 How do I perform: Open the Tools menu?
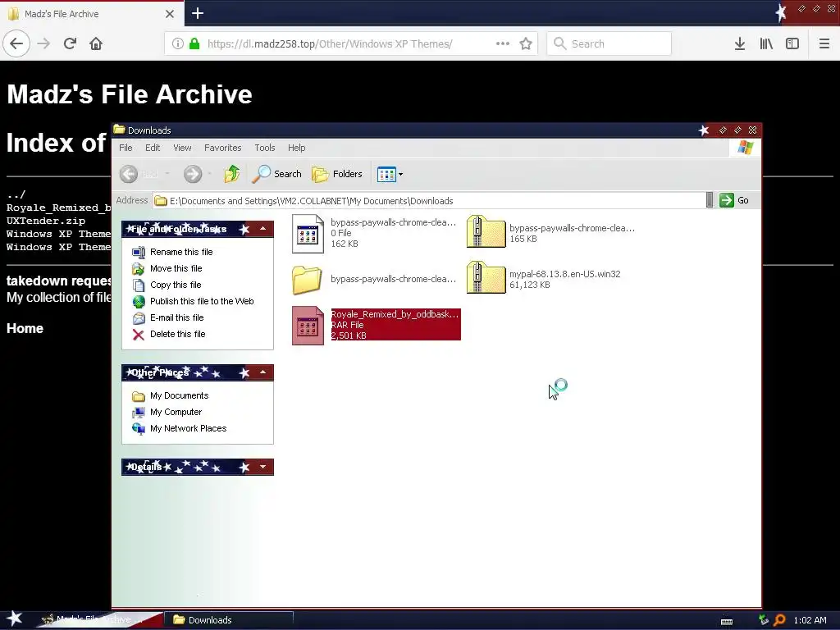point(265,148)
